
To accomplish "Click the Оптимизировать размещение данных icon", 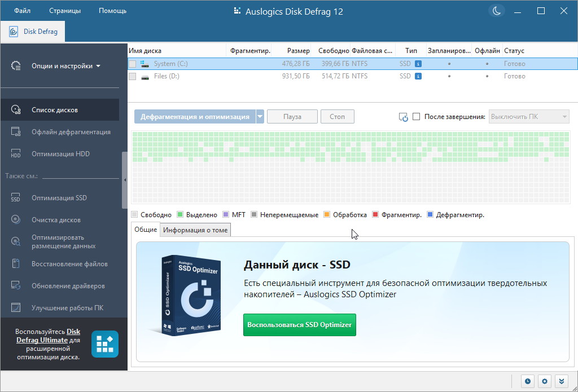I will click(x=16, y=241).
